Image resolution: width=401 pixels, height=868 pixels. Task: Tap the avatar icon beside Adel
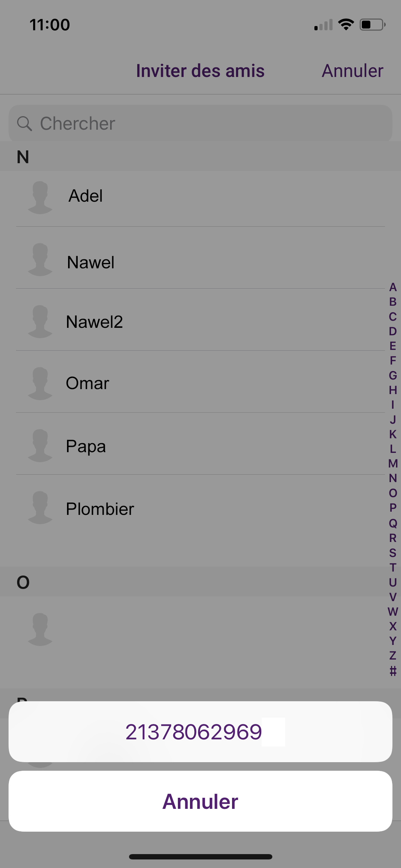40,197
